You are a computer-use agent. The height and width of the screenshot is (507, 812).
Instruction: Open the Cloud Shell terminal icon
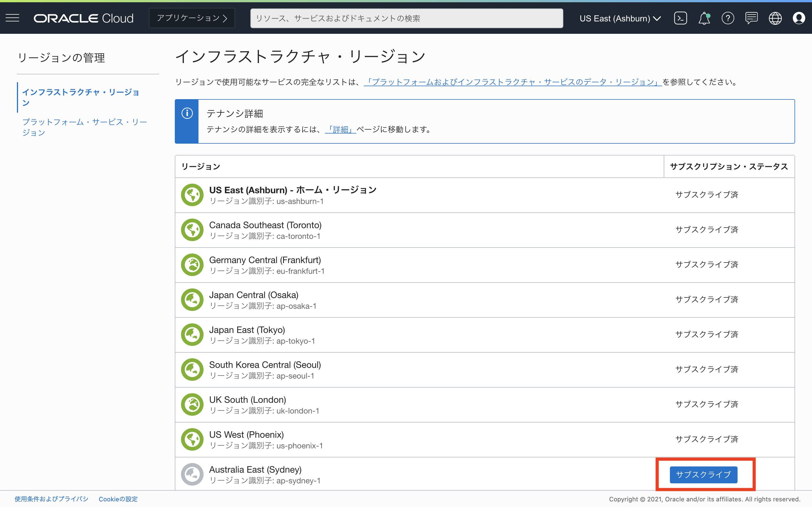681,18
